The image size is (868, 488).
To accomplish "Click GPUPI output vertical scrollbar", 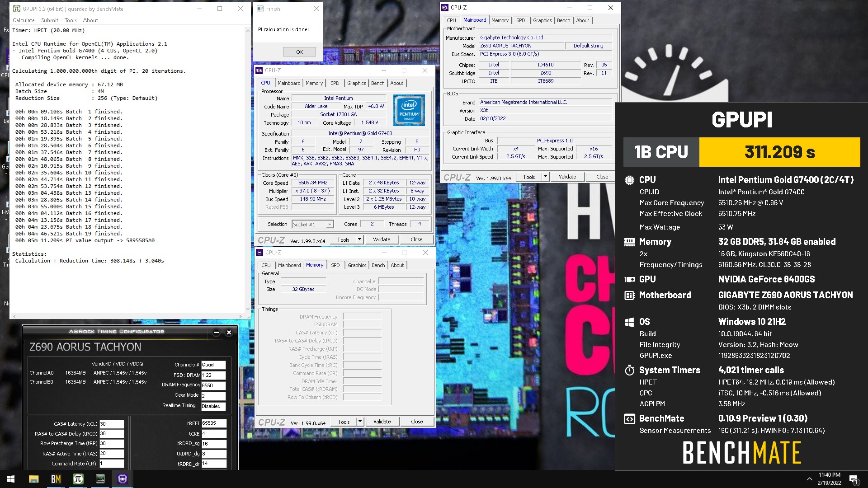I will (x=247, y=169).
